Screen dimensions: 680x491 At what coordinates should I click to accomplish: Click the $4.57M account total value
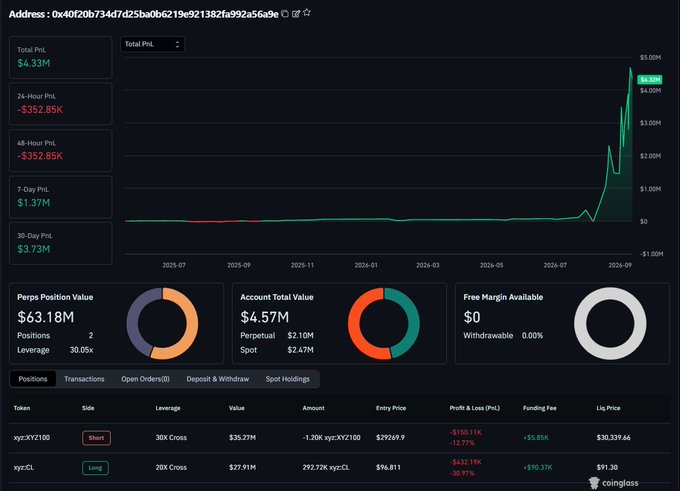point(265,317)
